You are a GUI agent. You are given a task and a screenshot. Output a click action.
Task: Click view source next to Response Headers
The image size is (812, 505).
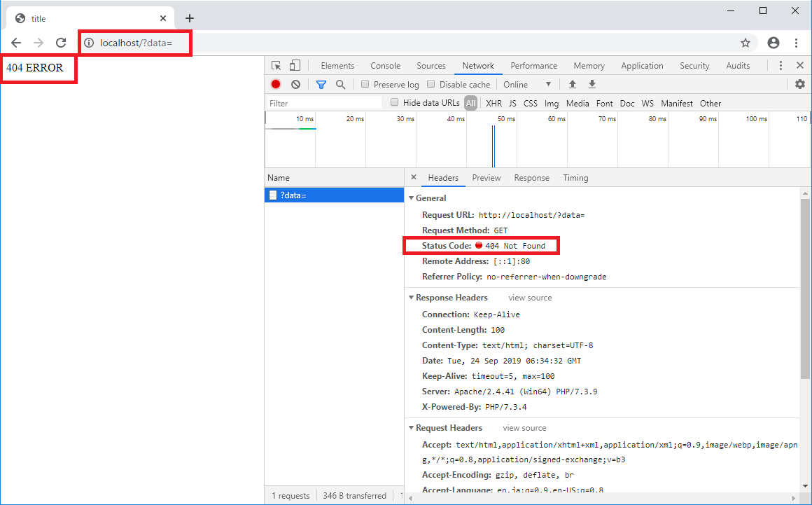[x=530, y=298]
